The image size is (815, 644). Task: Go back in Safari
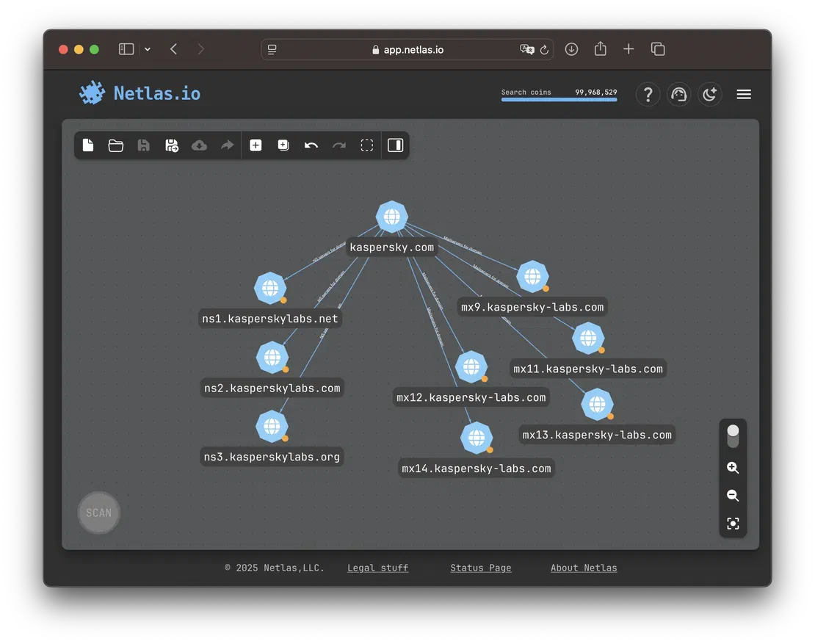[x=173, y=49]
